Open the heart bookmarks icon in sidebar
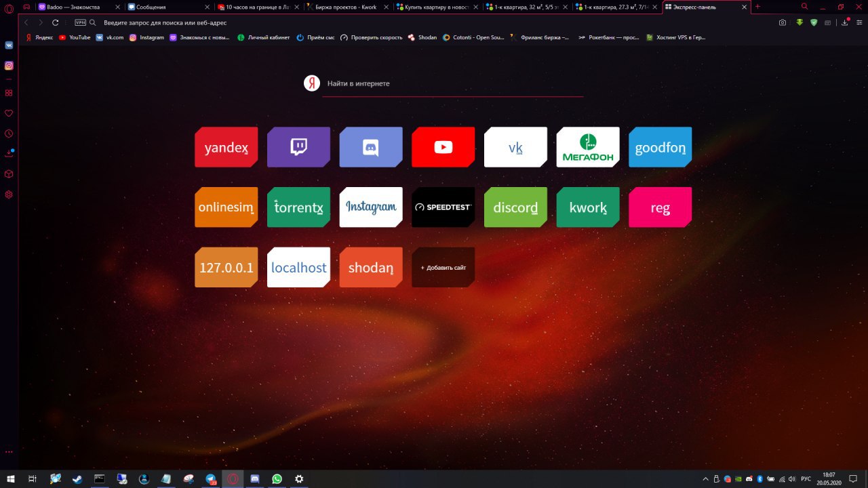The image size is (868, 488). click(x=9, y=113)
